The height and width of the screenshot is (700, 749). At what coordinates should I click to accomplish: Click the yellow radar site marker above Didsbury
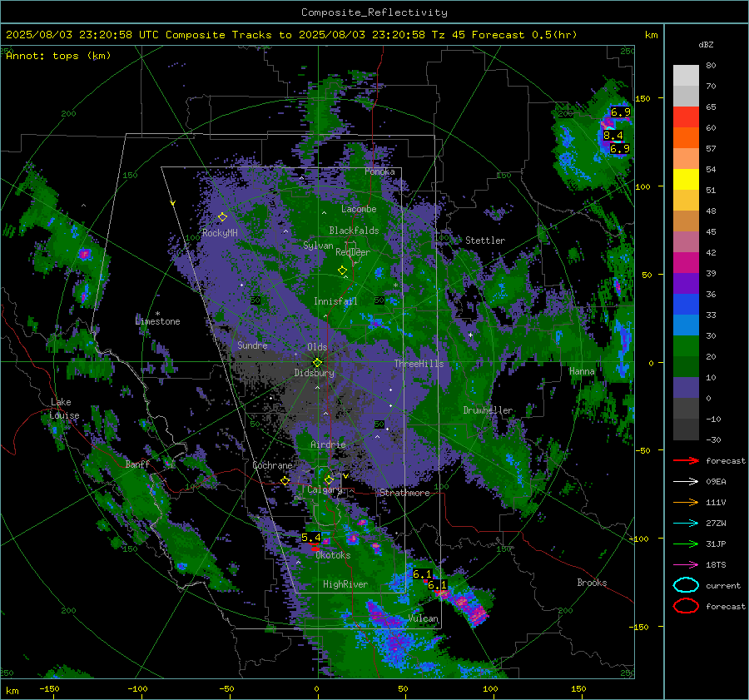[x=318, y=362]
